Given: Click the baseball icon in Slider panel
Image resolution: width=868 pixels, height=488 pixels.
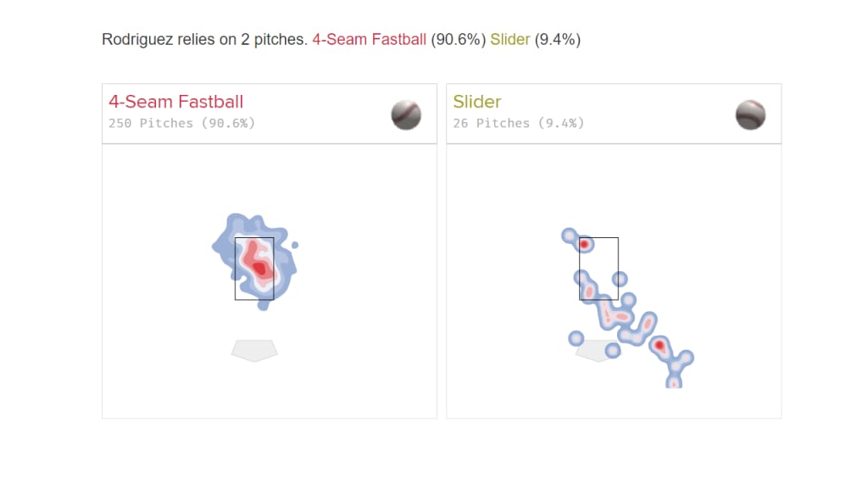Looking at the screenshot, I should tap(751, 115).
